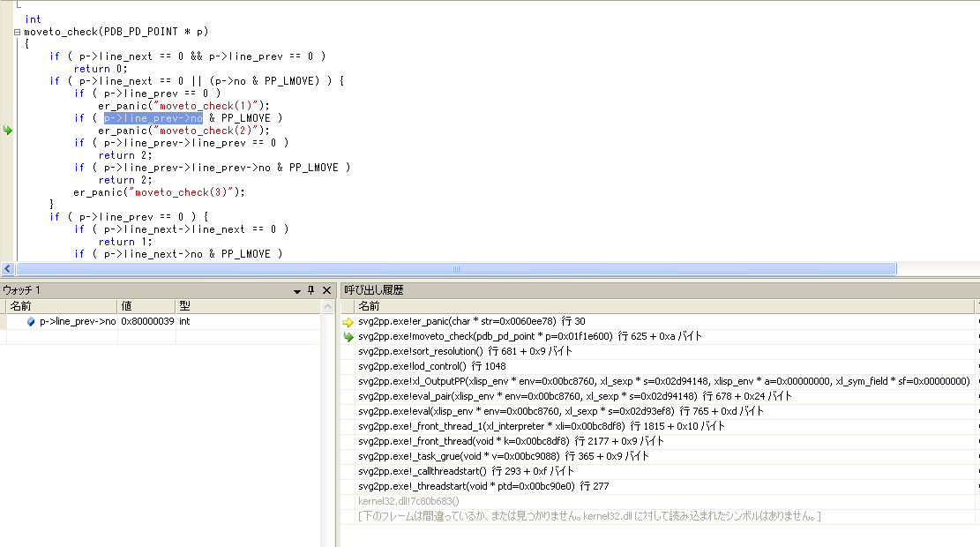Click the missing kernel32.dll symbols message row
The image size is (980, 547).
pyautogui.click(x=589, y=516)
